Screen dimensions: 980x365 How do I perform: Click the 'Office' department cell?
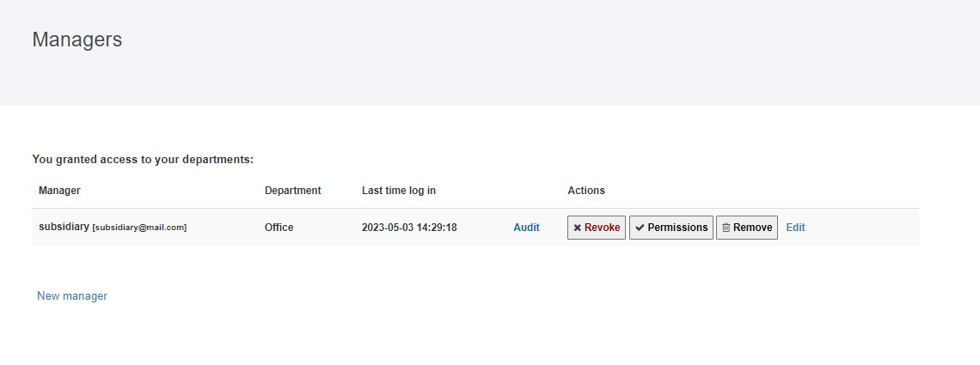coord(279,228)
